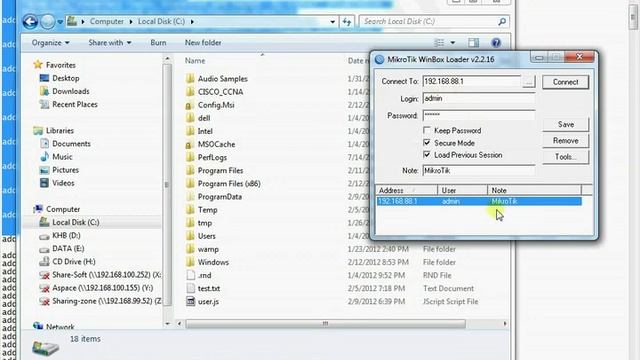640x360 pixels.
Task: Select the Program Files (x86) folder
Action: pos(229,183)
